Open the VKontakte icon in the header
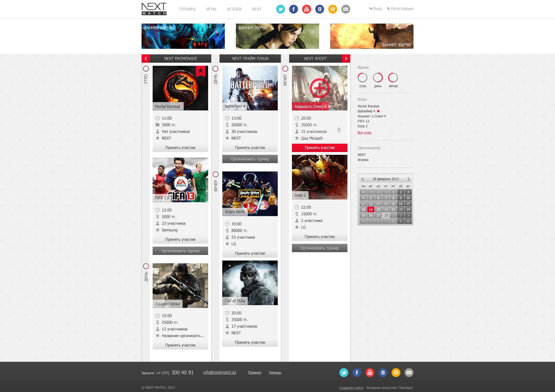This screenshot has height=392, width=555. tap(319, 9)
